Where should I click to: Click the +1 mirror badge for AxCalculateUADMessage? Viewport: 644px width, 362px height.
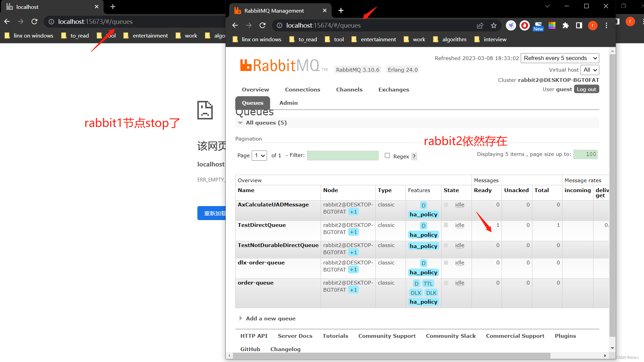[x=353, y=212]
